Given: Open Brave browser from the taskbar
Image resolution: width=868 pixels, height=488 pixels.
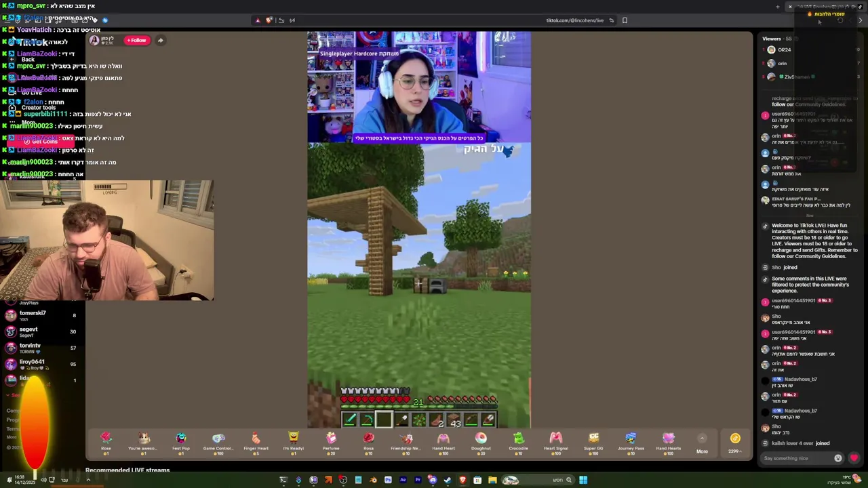Looking at the screenshot, I should 462,480.
